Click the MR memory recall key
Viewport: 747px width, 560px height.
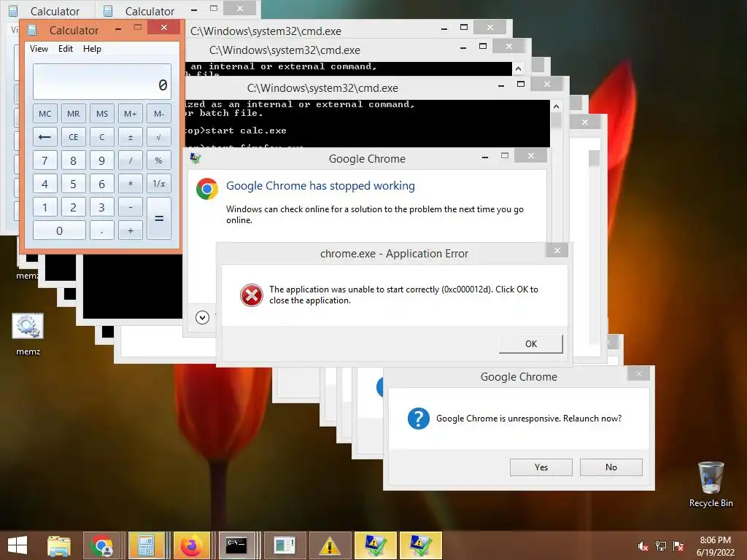[x=74, y=113]
